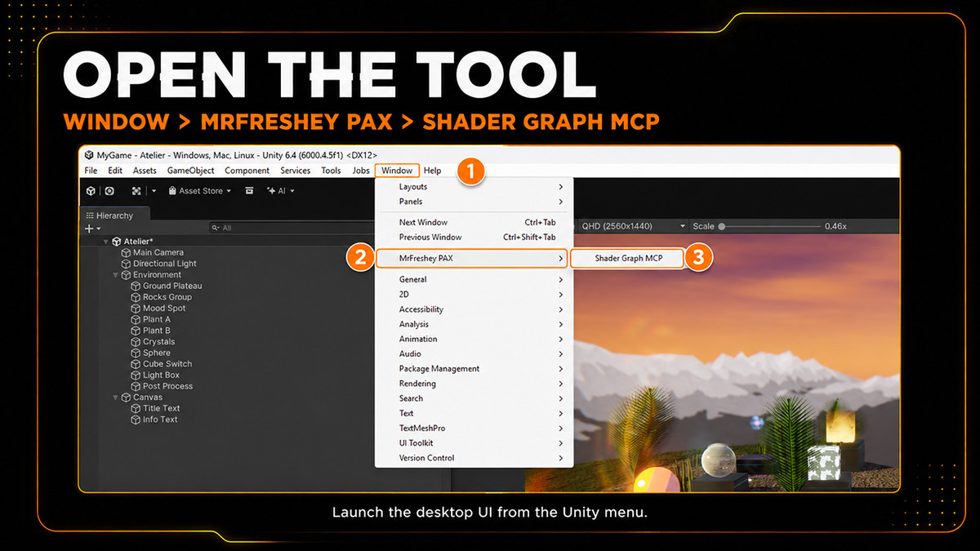
Task: Open the Assets menu
Action: click(145, 171)
